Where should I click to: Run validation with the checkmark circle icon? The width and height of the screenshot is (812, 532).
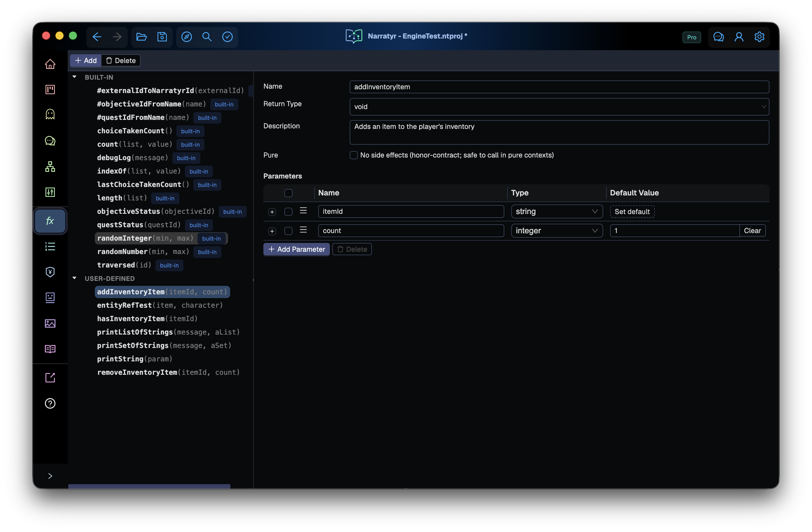point(227,37)
